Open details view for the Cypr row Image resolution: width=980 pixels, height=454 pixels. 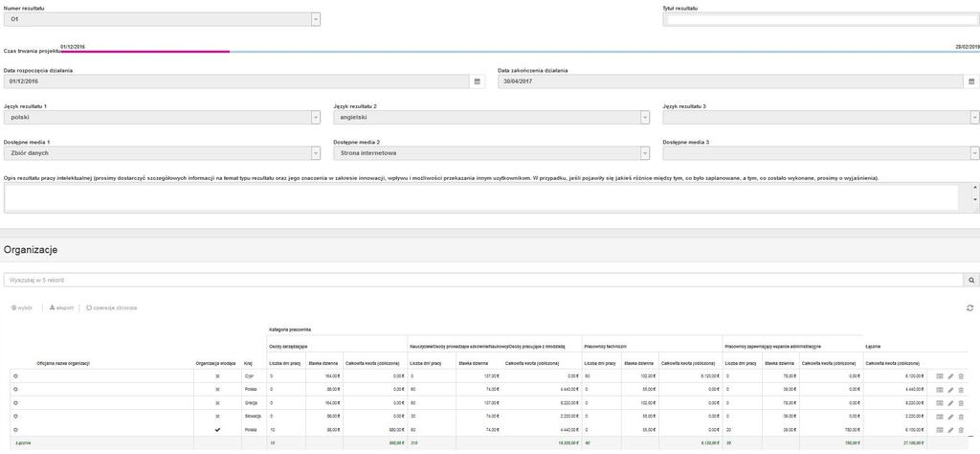[940, 375]
